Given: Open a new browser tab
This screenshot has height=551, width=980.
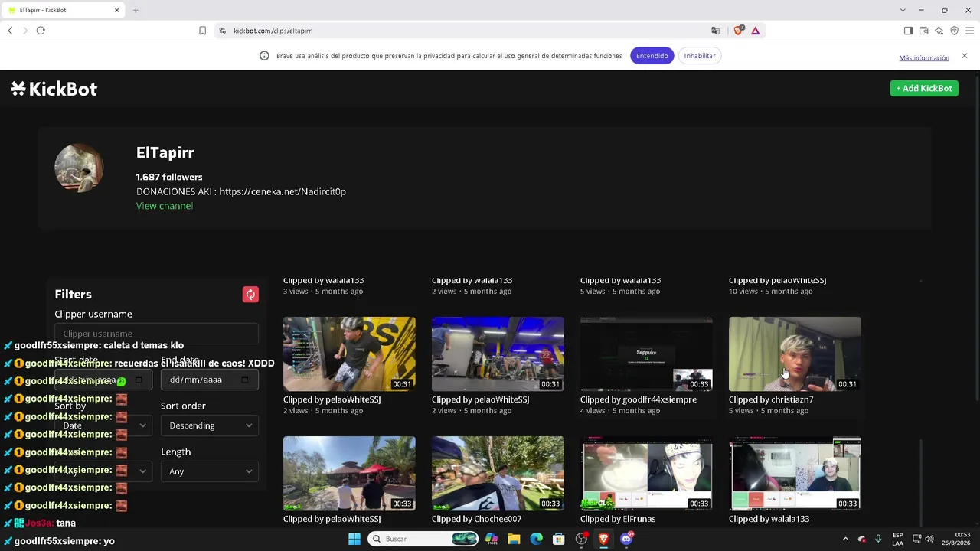Looking at the screenshot, I should click(136, 10).
